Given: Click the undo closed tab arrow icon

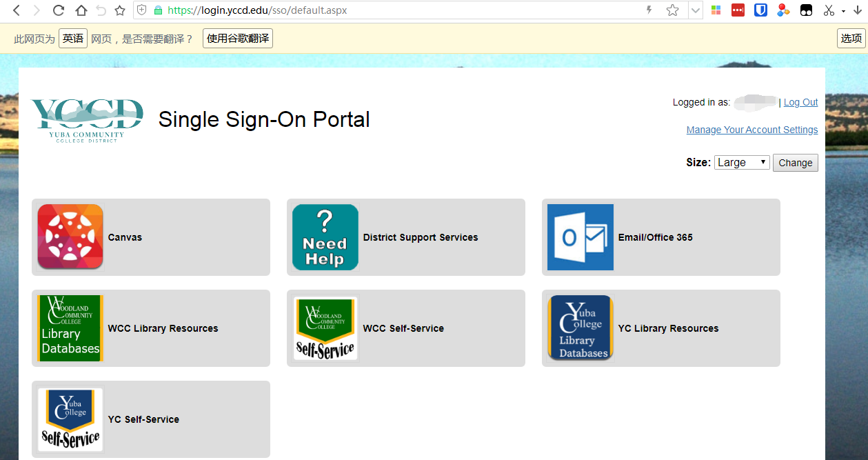Looking at the screenshot, I should (x=101, y=10).
